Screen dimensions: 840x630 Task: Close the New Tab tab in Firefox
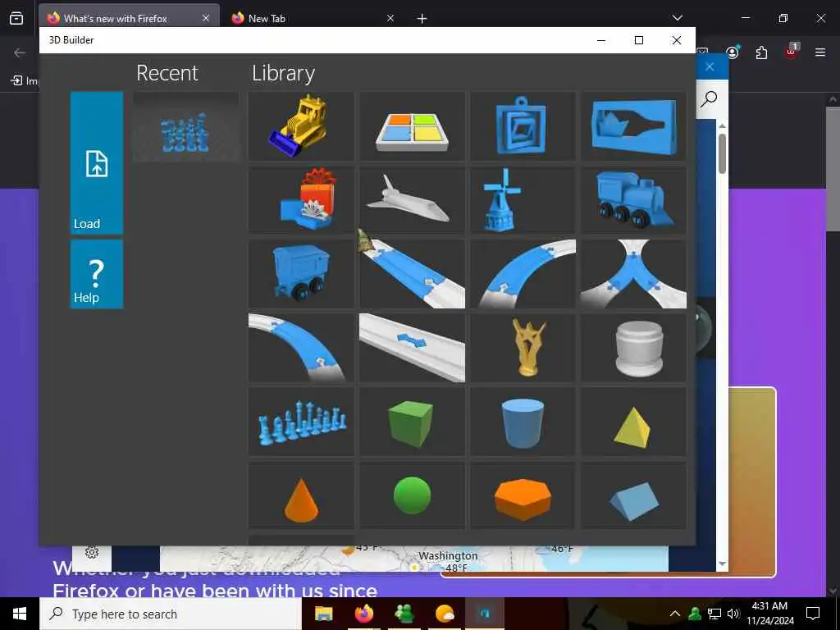tap(390, 18)
